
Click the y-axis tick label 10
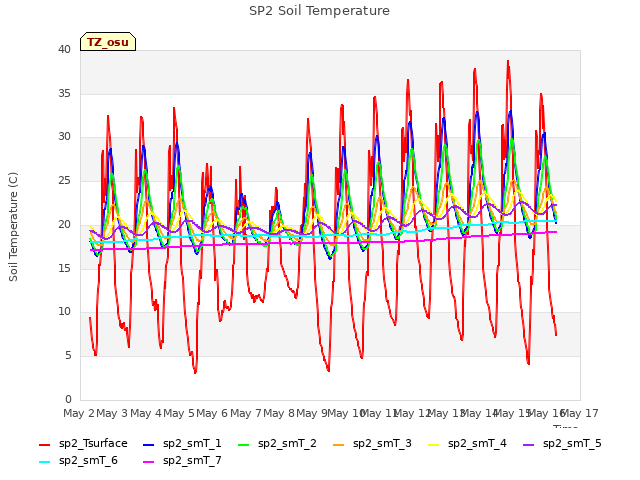pos(64,312)
